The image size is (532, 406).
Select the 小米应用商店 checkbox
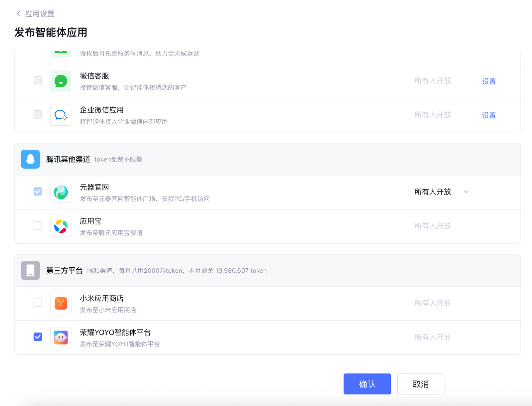point(38,303)
